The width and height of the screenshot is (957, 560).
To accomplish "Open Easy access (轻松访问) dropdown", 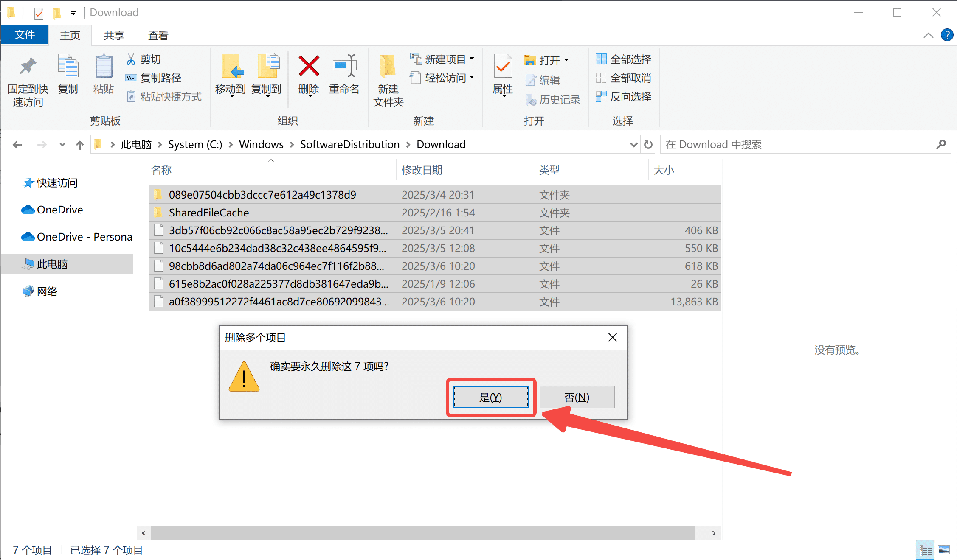I will tap(442, 78).
